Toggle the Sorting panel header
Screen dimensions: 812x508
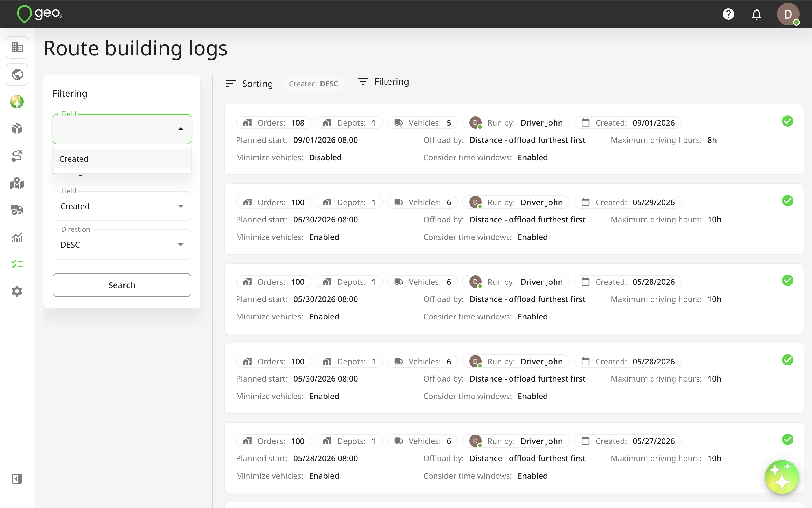(249, 84)
